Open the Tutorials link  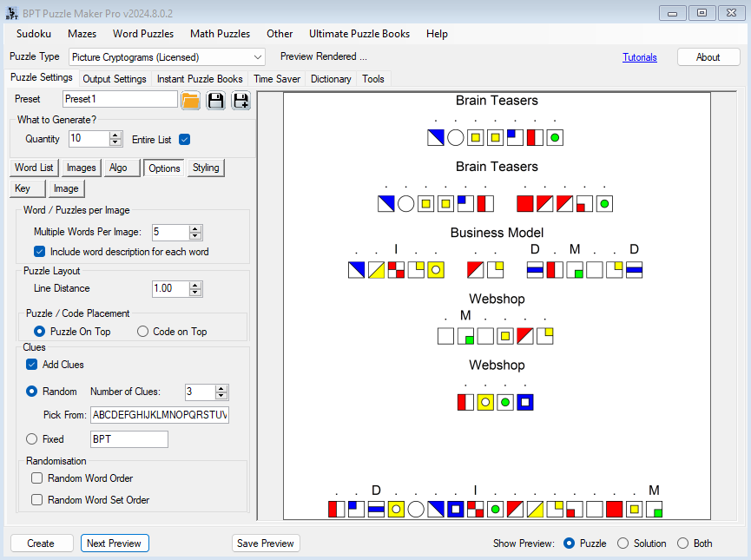(x=639, y=57)
